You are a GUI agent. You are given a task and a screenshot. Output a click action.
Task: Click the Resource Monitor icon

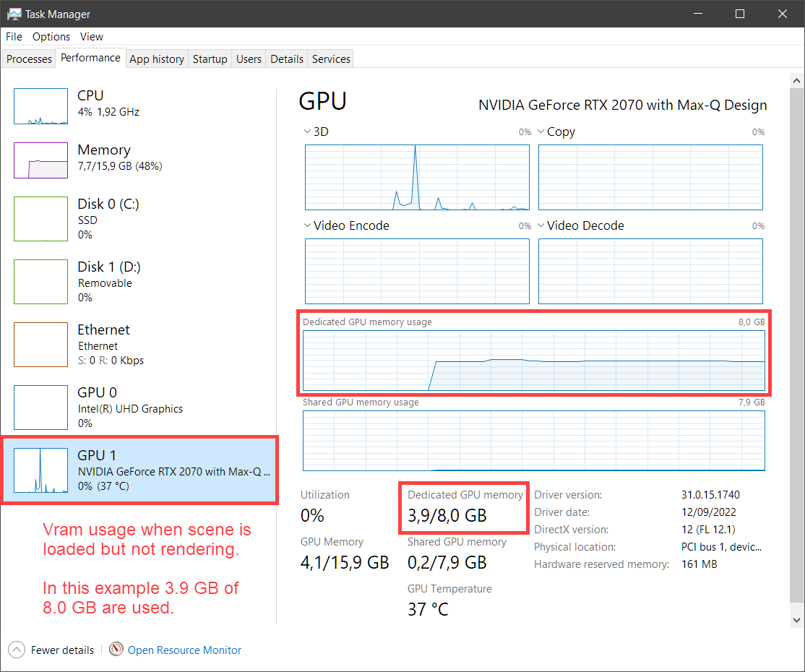pos(116,650)
